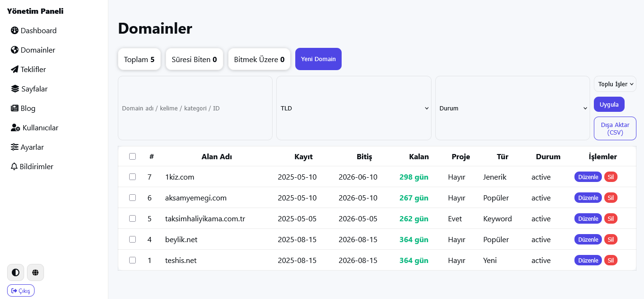The image size is (644, 299).
Task: Click the globe icon beside Domainler
Action: tap(15, 50)
